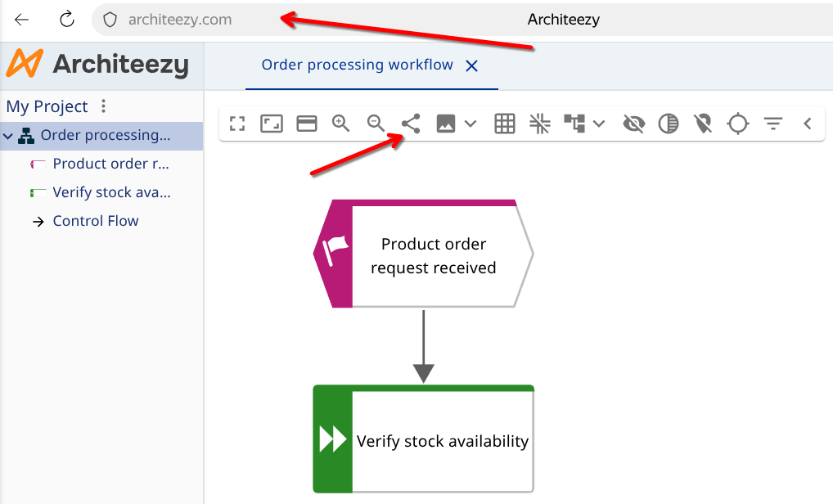Zoom in on the diagram
The height and width of the screenshot is (504, 833).
341,124
